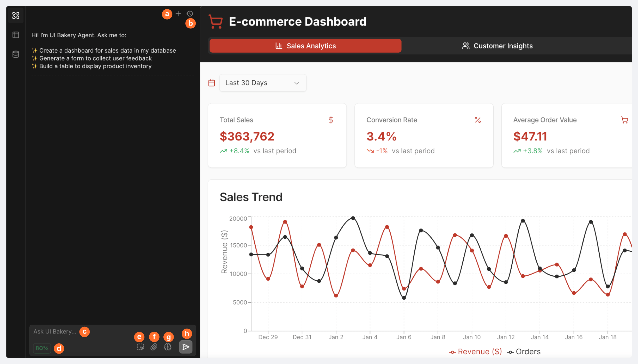Switch to the Sales Analytics tab
The width and height of the screenshot is (638, 364).
tap(305, 46)
